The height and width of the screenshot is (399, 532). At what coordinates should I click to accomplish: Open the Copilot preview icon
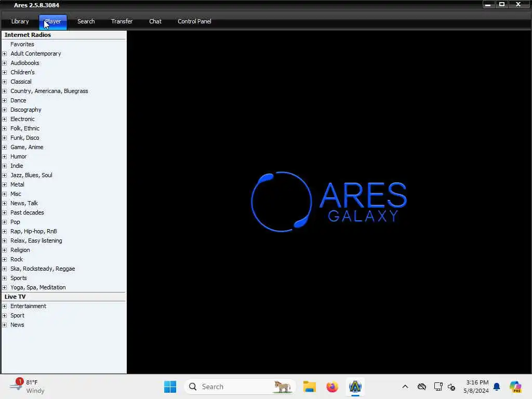pos(515,387)
